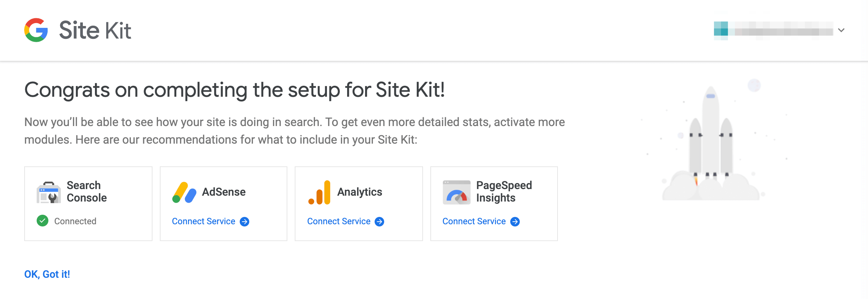Click the arrow icon beside PageSpeed Connect Service
The height and width of the screenshot is (299, 868).
click(x=515, y=222)
